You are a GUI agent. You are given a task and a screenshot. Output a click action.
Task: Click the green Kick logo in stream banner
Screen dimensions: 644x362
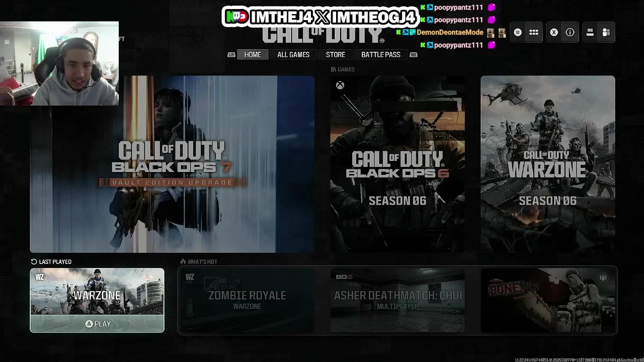click(x=236, y=16)
